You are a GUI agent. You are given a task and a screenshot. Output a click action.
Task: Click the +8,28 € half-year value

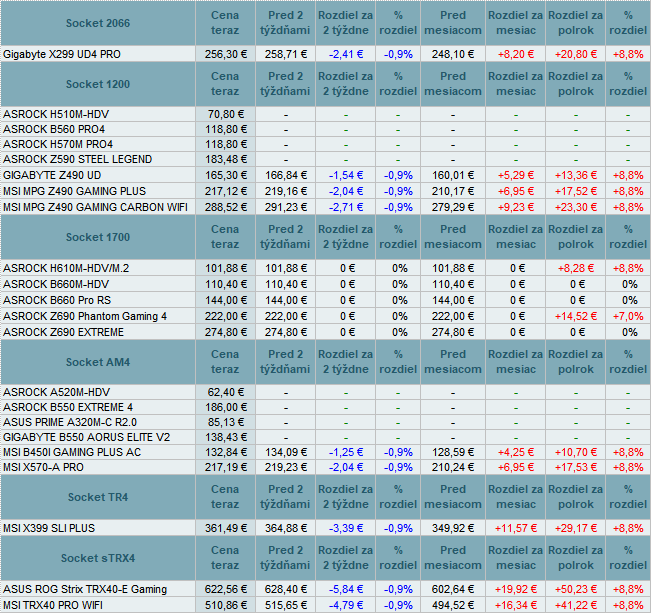pyautogui.click(x=575, y=268)
